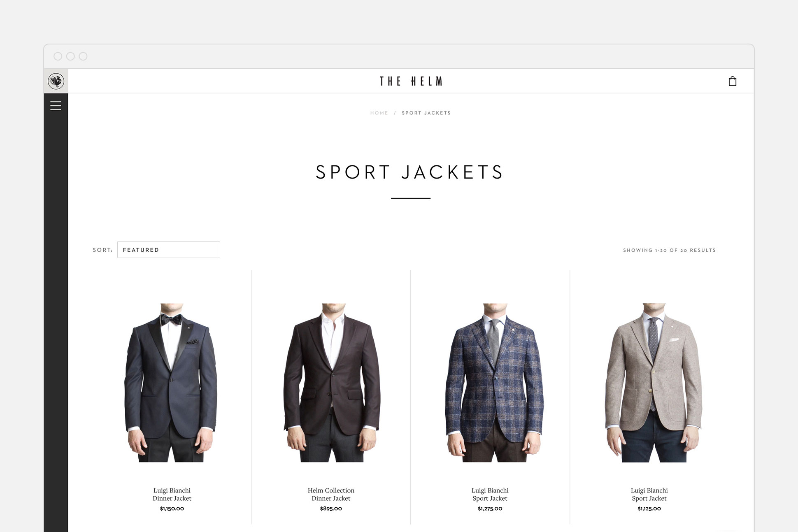Viewport: 798px width, 532px height.
Task: Click The Helm title logo
Action: pyautogui.click(x=411, y=81)
